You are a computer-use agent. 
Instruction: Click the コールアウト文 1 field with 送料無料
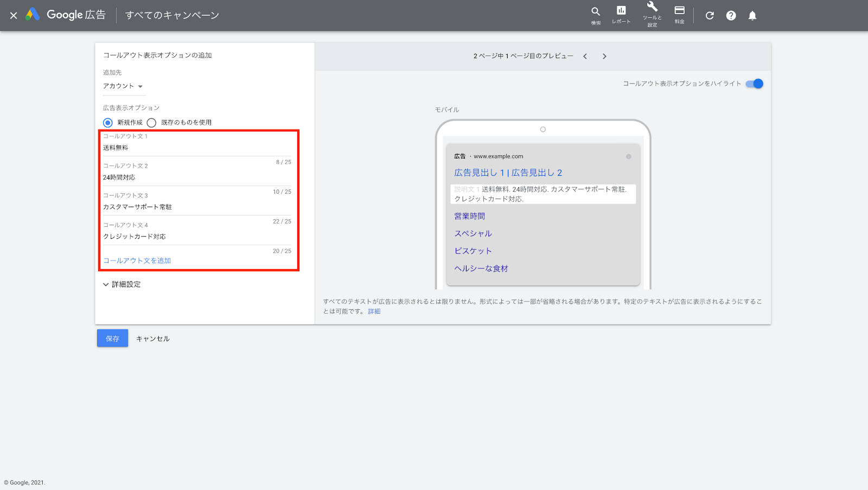pos(197,148)
